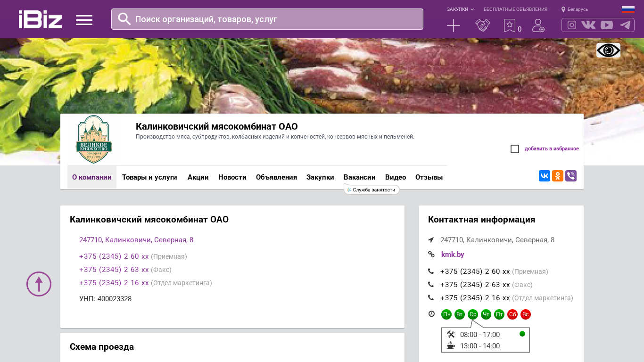Click the location pin icon near Беларусь
The image size is (644, 362).
pyautogui.click(x=563, y=9)
